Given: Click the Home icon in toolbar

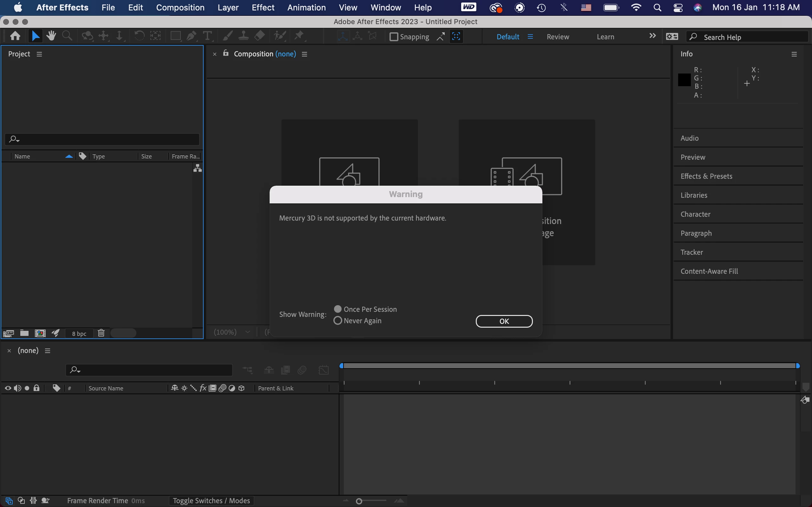Looking at the screenshot, I should [x=15, y=36].
